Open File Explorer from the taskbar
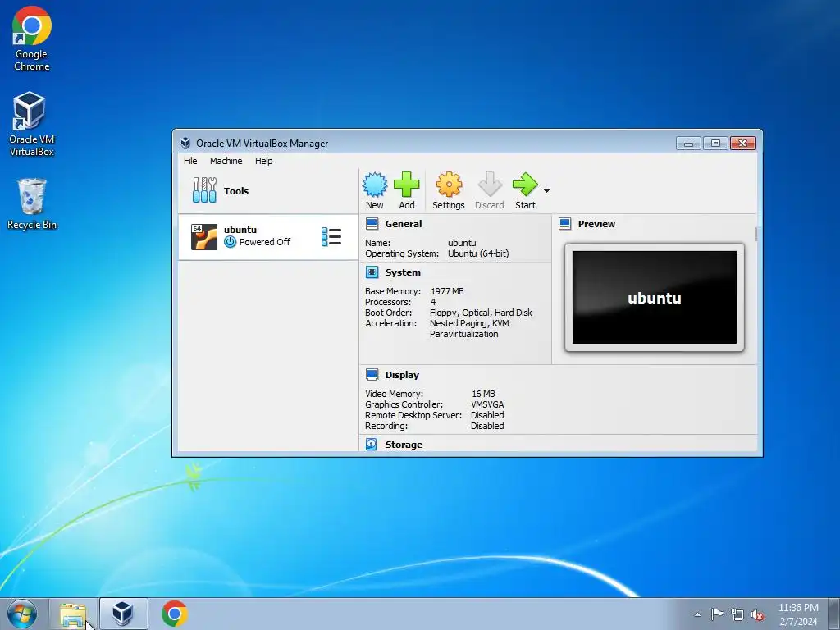840x630 pixels. (x=73, y=614)
